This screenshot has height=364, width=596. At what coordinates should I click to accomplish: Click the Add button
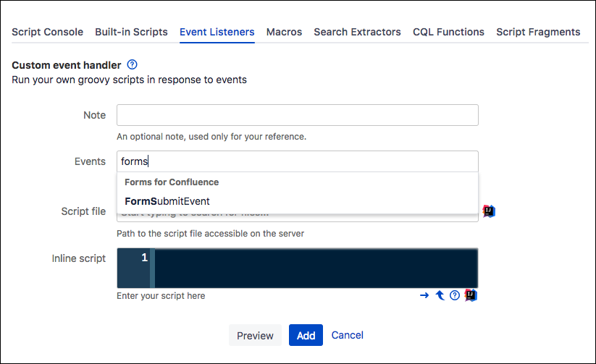coord(306,335)
